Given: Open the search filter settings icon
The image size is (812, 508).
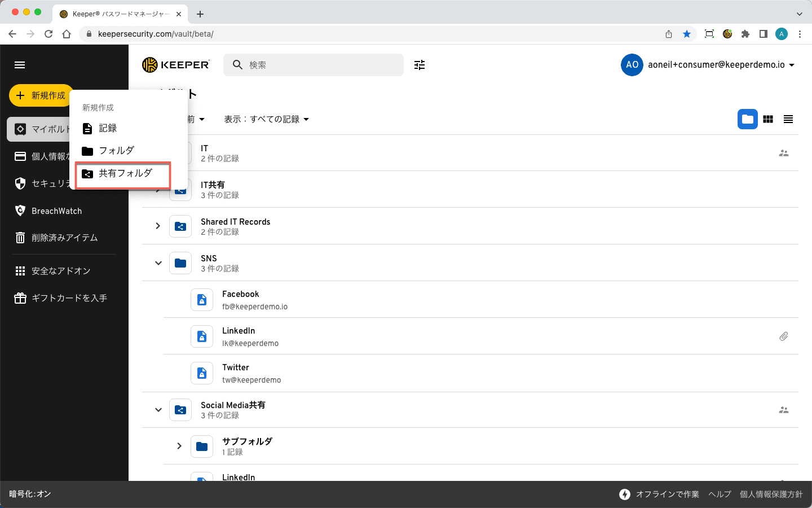Looking at the screenshot, I should click(x=420, y=65).
